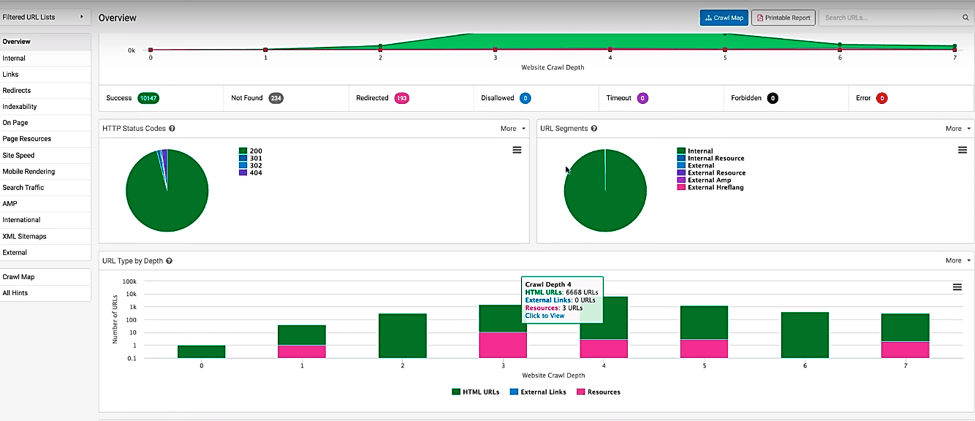
Task: Click the Redirected 193 badge
Action: (x=401, y=98)
